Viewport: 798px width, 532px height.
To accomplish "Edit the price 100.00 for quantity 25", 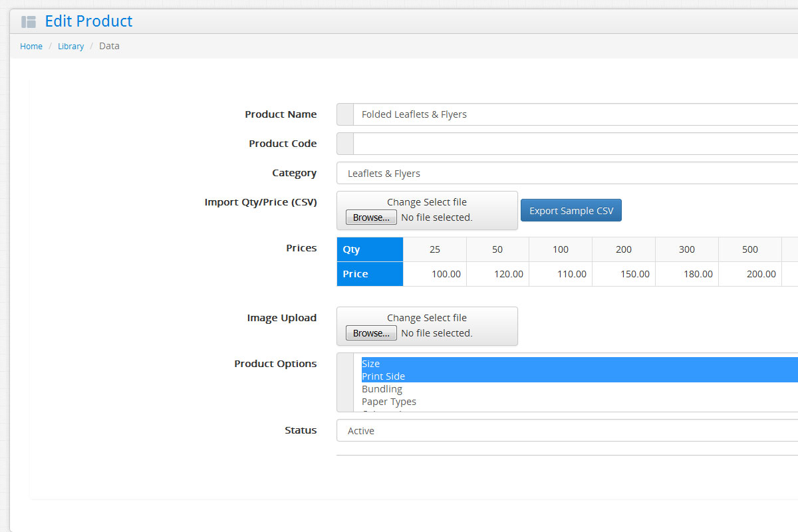I will [436, 274].
